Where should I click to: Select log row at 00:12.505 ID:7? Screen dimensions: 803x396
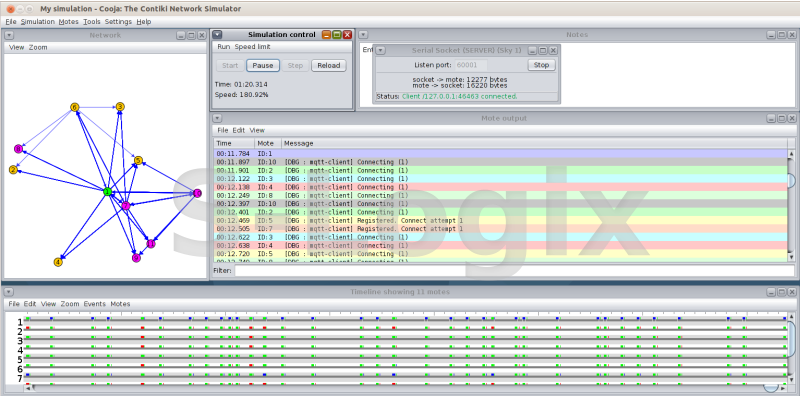(x=500, y=228)
